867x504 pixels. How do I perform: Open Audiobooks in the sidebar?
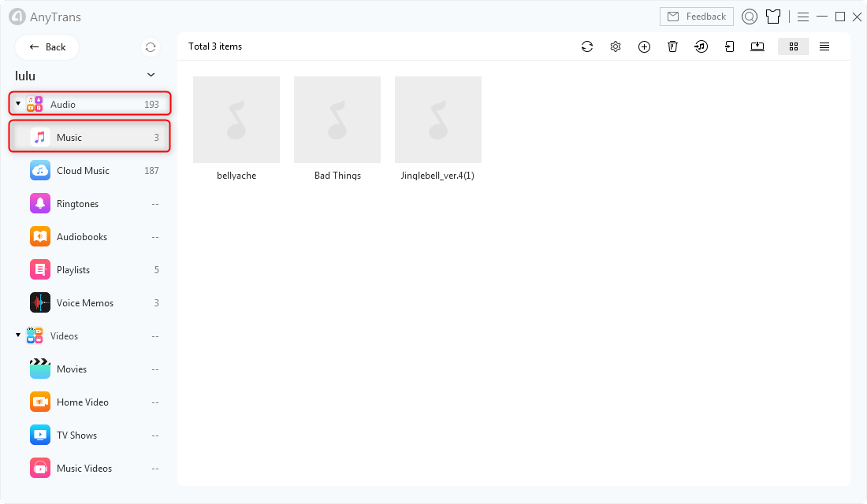click(x=90, y=237)
